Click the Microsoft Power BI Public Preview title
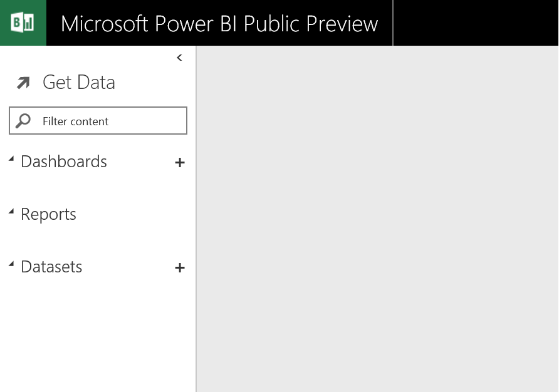Screen dimensions: 559x392 pyautogui.click(x=219, y=24)
